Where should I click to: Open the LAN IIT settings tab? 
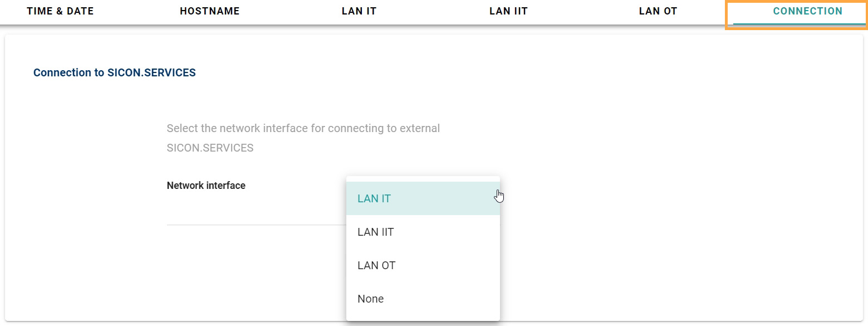[x=508, y=11]
